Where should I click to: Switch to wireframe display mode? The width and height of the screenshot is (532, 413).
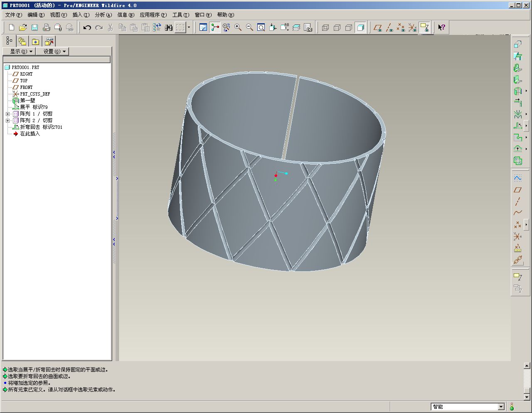(325, 27)
